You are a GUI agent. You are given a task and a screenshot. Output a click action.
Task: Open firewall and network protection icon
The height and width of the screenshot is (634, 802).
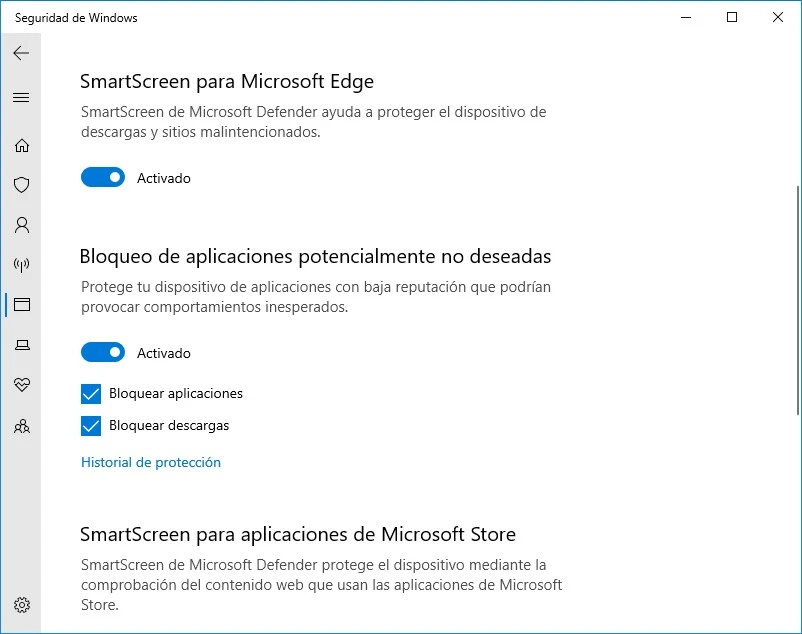pyautogui.click(x=21, y=265)
